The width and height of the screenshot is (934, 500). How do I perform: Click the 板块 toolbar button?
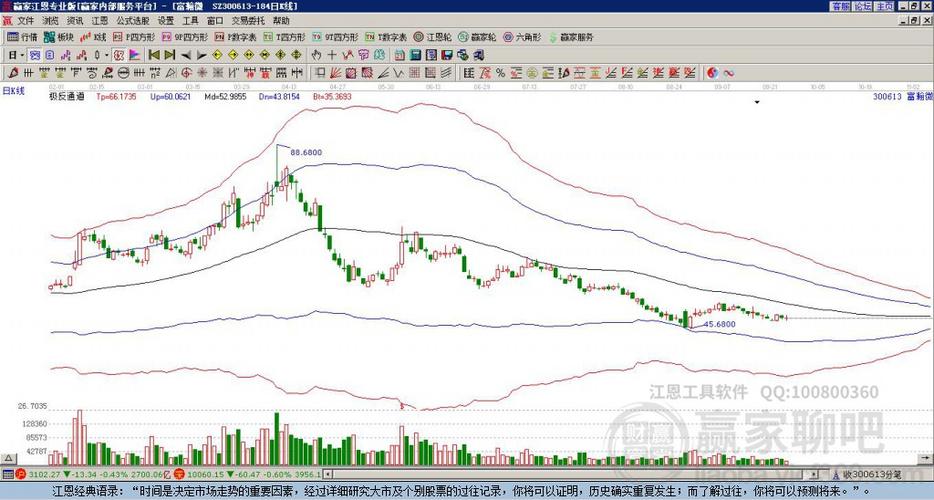click(x=58, y=37)
